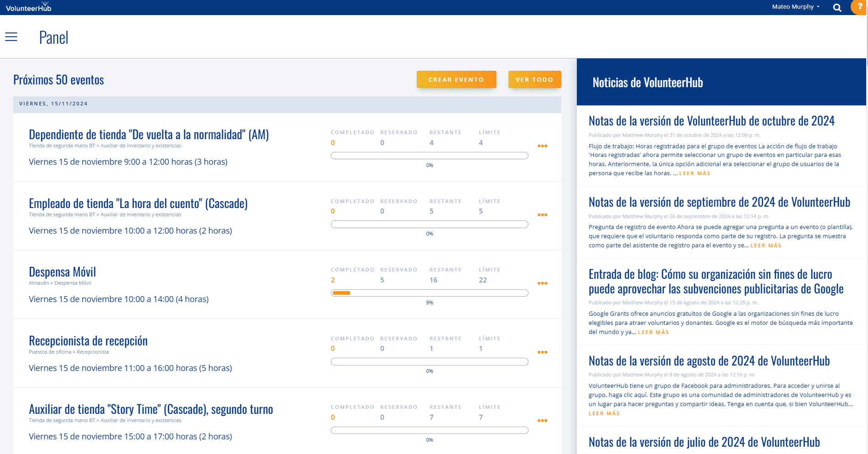Open options dots for Auxiliar de tienda event
The image size is (868, 454).
542,421
